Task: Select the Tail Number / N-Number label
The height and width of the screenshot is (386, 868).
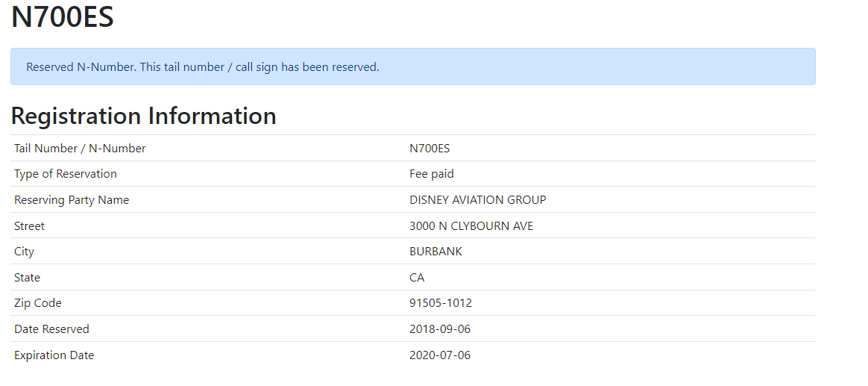Action: coord(80,149)
